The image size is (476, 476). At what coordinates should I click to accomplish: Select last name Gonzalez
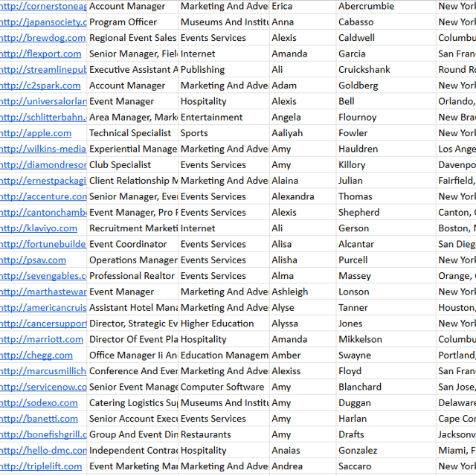click(386, 451)
